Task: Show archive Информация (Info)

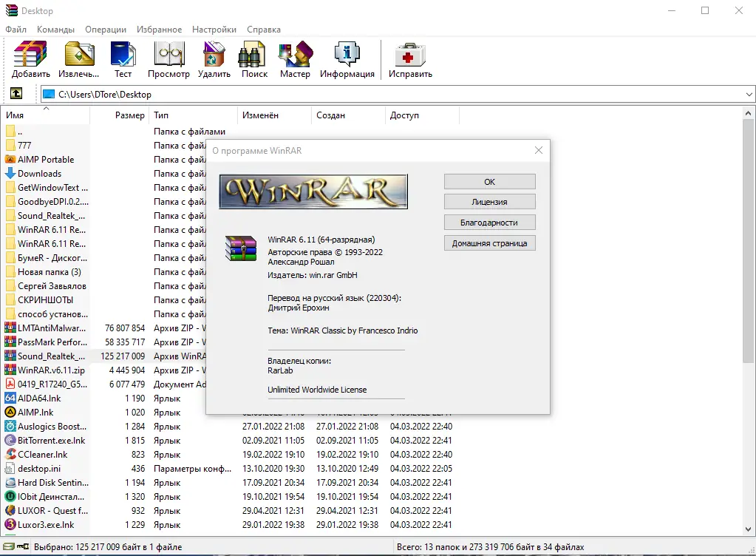Action: click(347, 60)
